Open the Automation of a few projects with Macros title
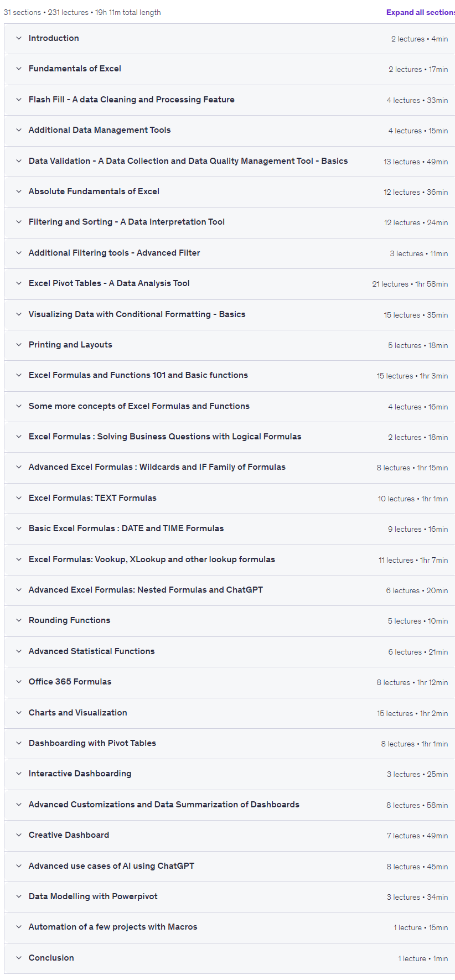Screen dimensions: 455x980 (113, 927)
